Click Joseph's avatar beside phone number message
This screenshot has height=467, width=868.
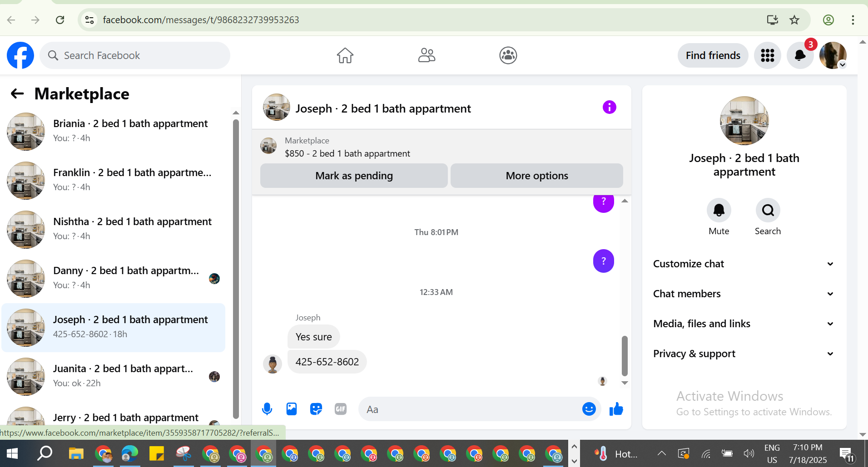[x=273, y=364]
